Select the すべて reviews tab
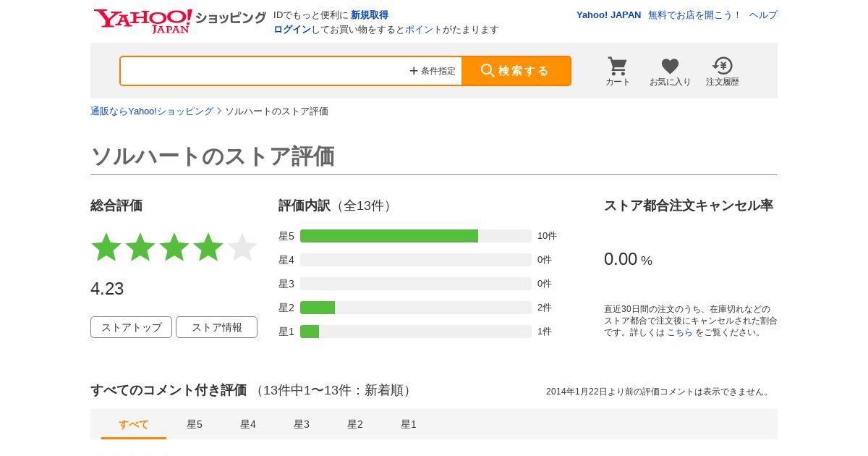 point(134,424)
